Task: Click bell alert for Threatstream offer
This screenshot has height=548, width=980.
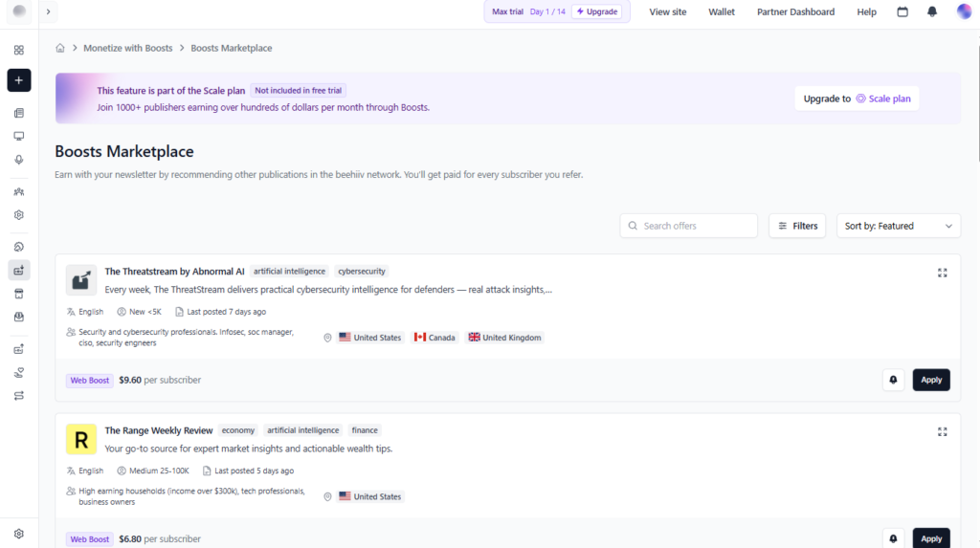Action: (x=893, y=380)
